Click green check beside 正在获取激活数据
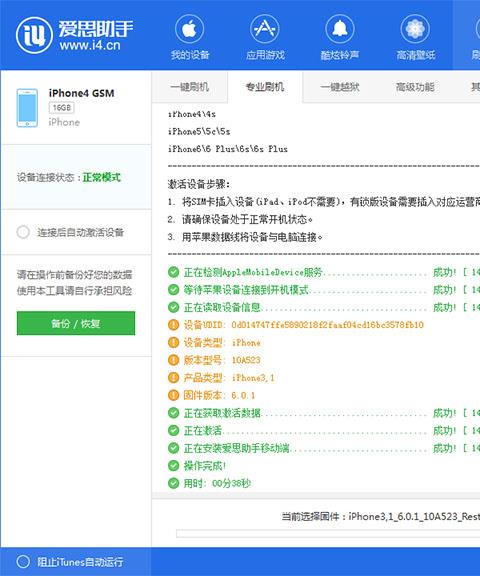This screenshot has width=480, height=576. click(173, 413)
